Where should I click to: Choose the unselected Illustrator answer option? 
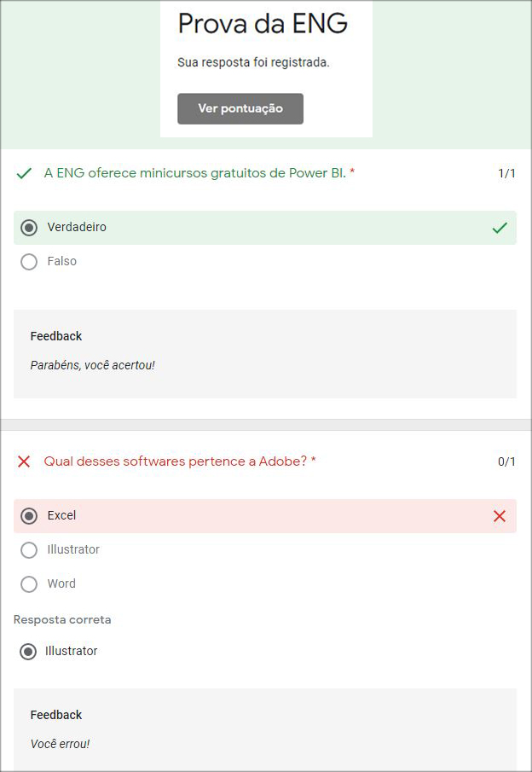click(x=29, y=550)
